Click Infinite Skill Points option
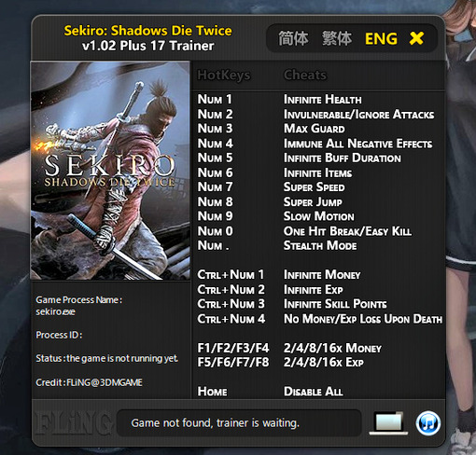 pyautogui.click(x=335, y=304)
